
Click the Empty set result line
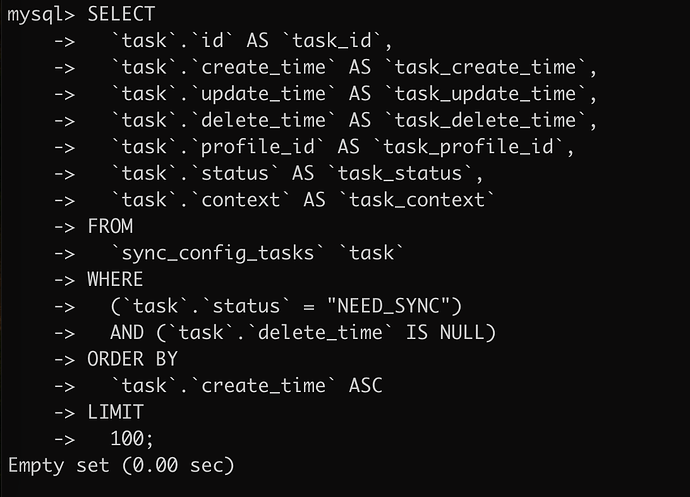click(120, 465)
